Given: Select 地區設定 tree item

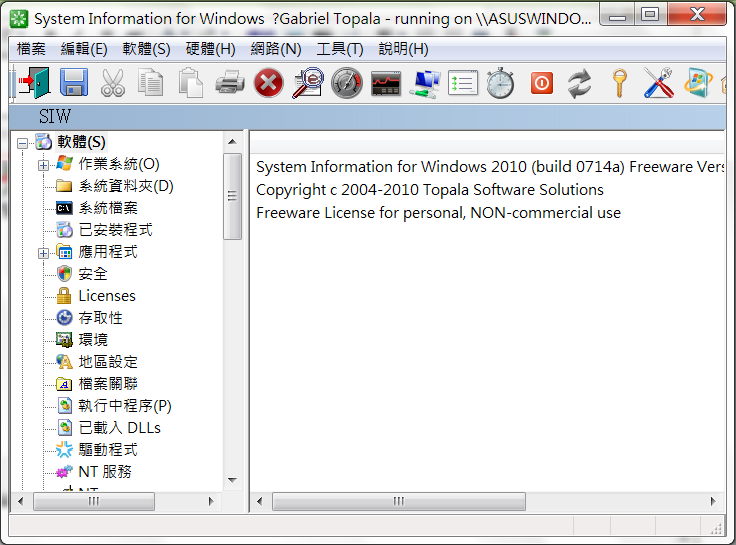Looking at the screenshot, I should point(108,362).
